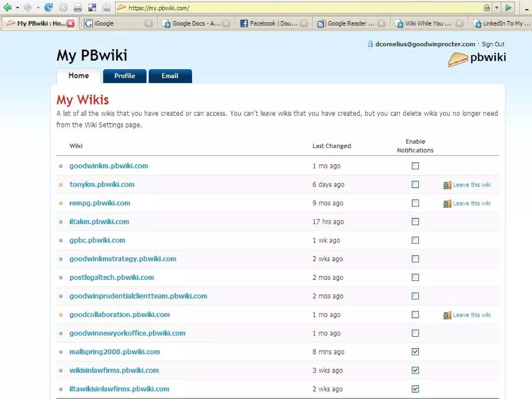The width and height of the screenshot is (532, 399).
Task: Reload the page with refresh icon
Action: coord(49,8)
